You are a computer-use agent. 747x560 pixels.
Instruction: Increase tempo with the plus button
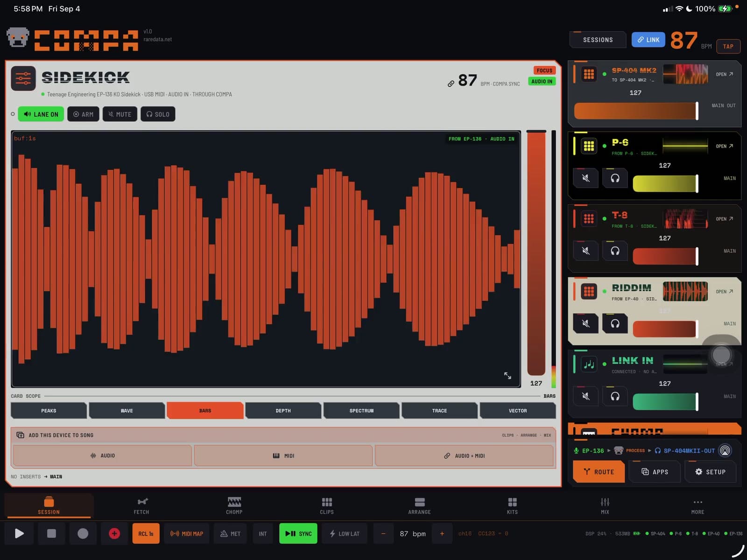pos(442,533)
